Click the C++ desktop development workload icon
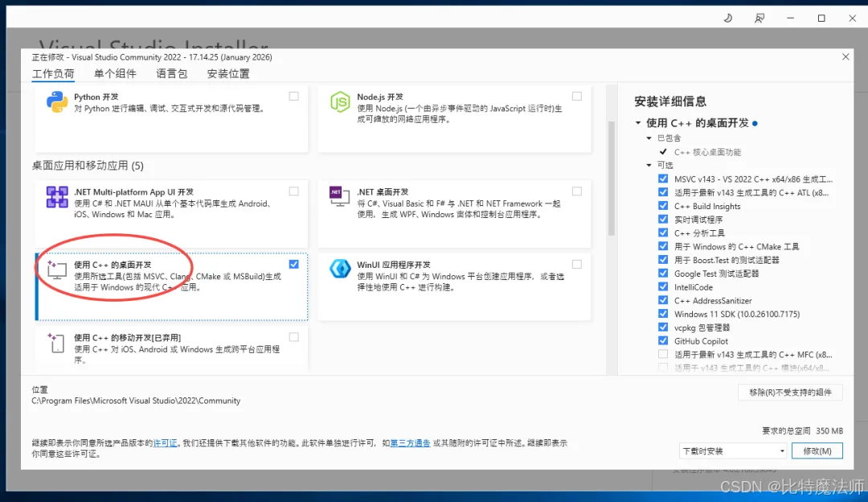This screenshot has height=502, width=868. click(57, 270)
